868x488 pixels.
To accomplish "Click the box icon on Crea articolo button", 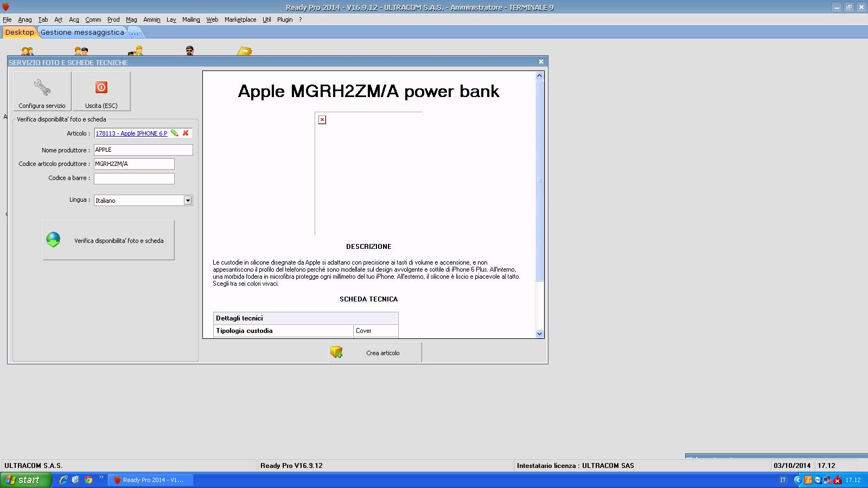I will pos(336,352).
